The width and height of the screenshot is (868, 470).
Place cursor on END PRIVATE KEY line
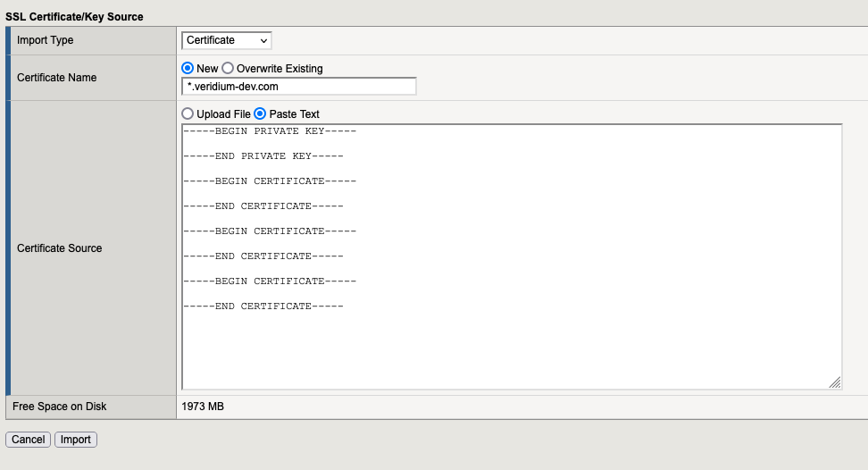pos(263,156)
